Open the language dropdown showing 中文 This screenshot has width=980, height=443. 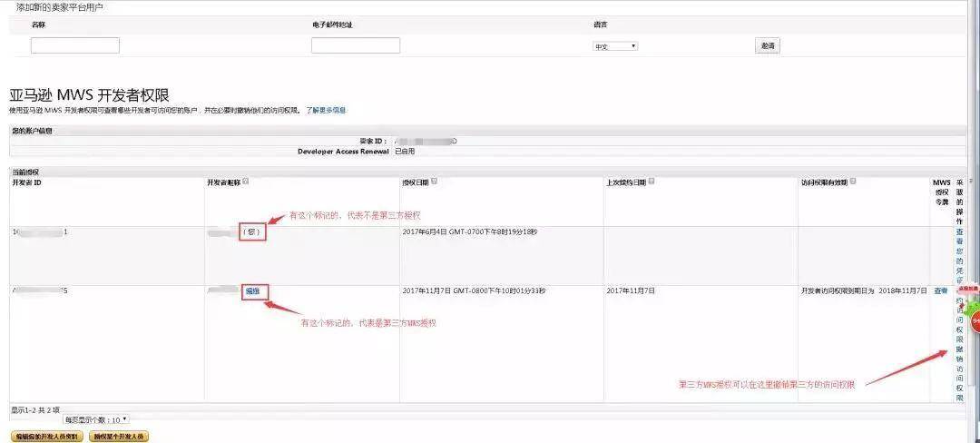click(x=615, y=46)
